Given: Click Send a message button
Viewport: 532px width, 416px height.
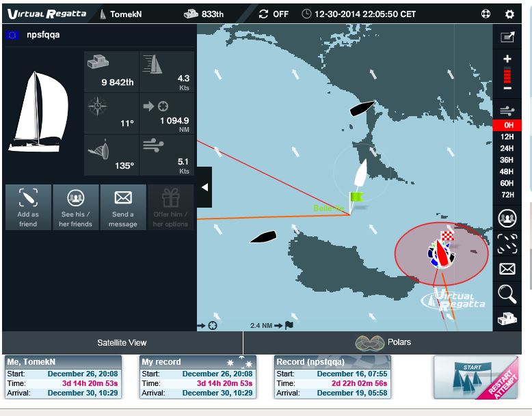Looking at the screenshot, I should [x=123, y=207].
